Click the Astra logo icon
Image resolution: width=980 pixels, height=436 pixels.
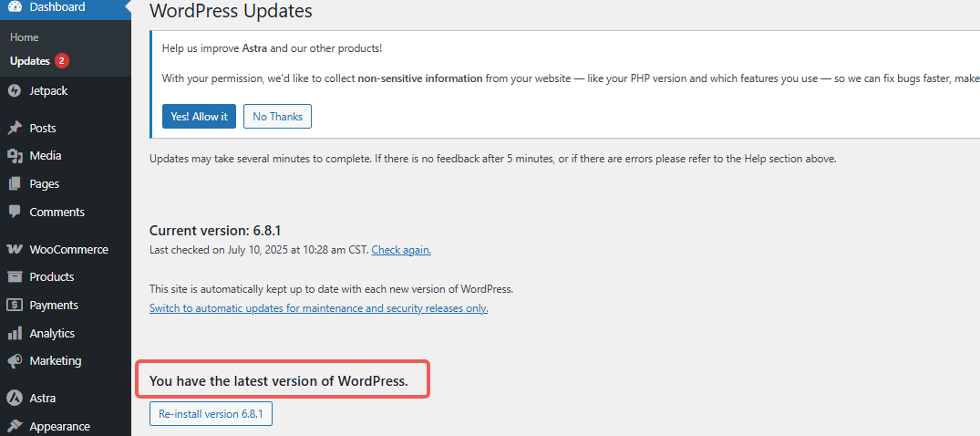coord(15,398)
